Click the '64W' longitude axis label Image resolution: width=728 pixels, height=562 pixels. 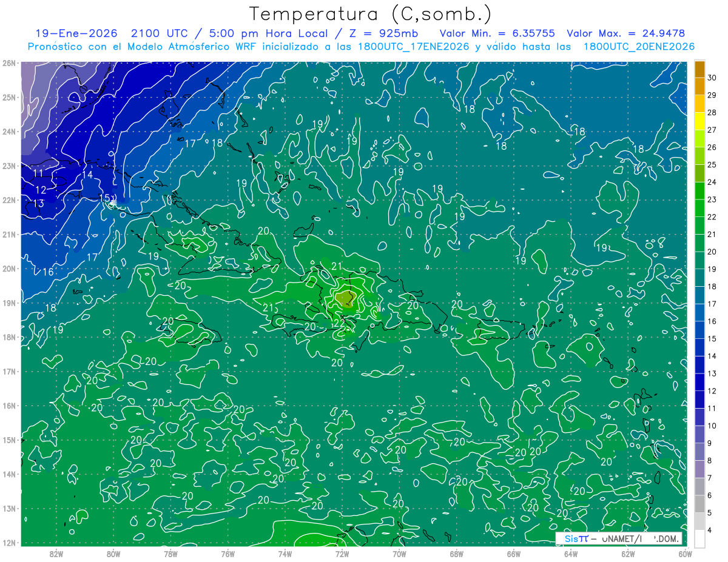tap(571, 554)
